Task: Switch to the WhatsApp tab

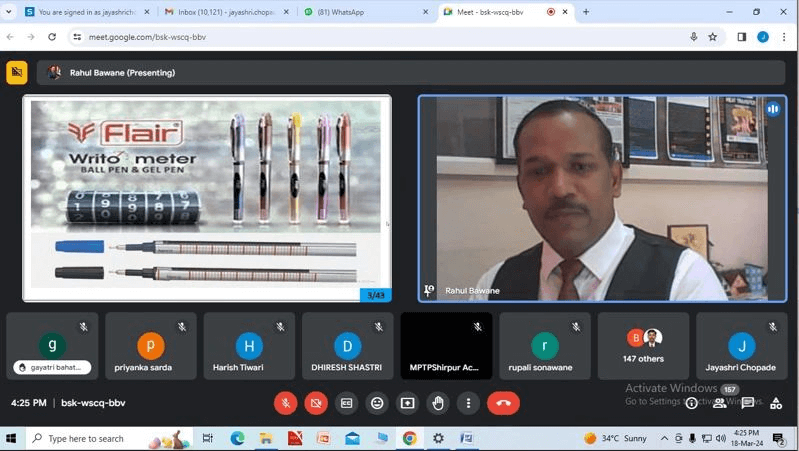Action: (x=360, y=12)
